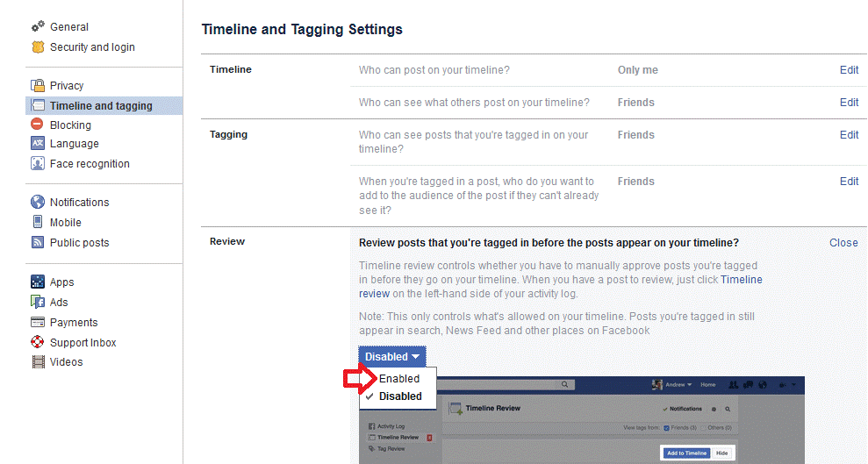Open the Apps settings icon
868x464 pixels.
(38, 282)
